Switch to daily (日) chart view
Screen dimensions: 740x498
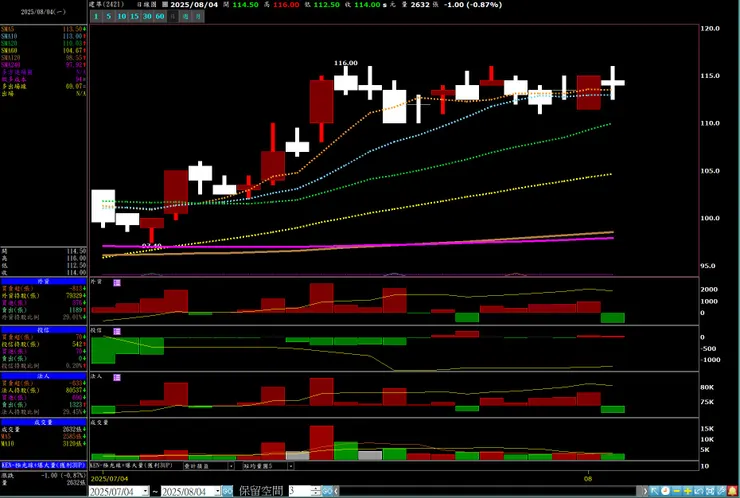[x=173, y=16]
